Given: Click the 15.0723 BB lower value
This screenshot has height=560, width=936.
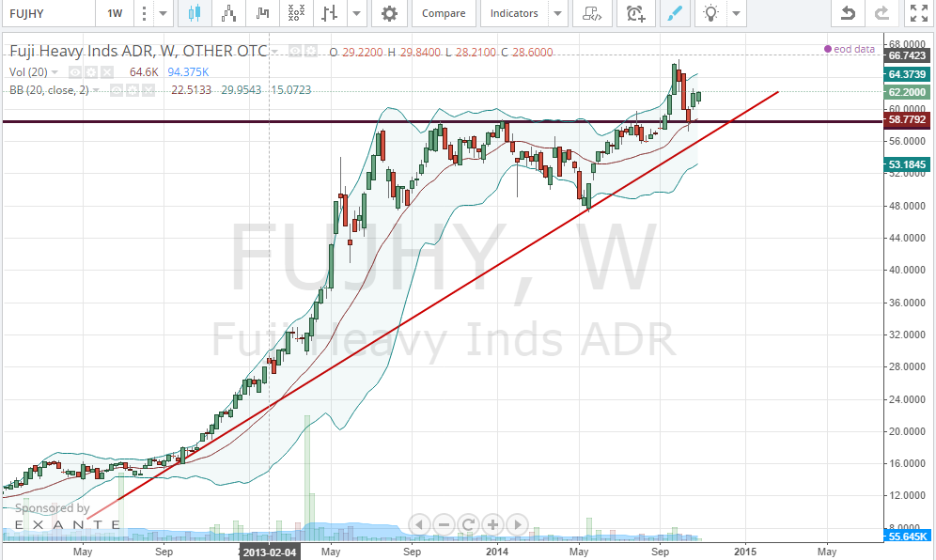Looking at the screenshot, I should [x=291, y=90].
